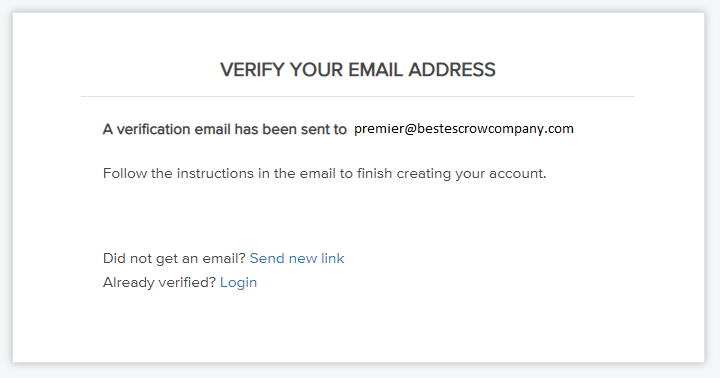Click 'creating your account' at the sentence end
Screen dimensions: 720x378
coord(472,174)
